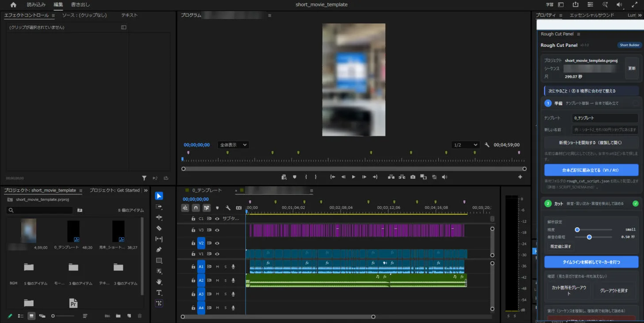Click the Export Frame camera icon
This screenshot has width=644, height=323.
(x=413, y=177)
